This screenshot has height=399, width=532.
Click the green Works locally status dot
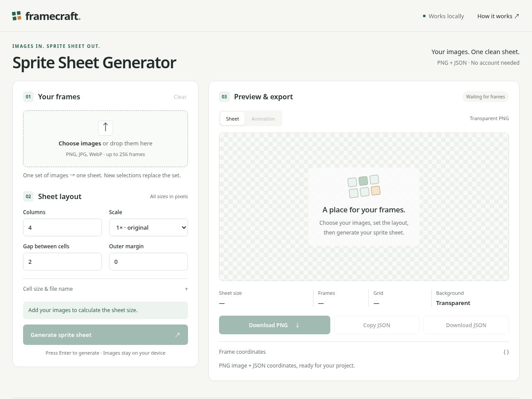pyautogui.click(x=424, y=16)
